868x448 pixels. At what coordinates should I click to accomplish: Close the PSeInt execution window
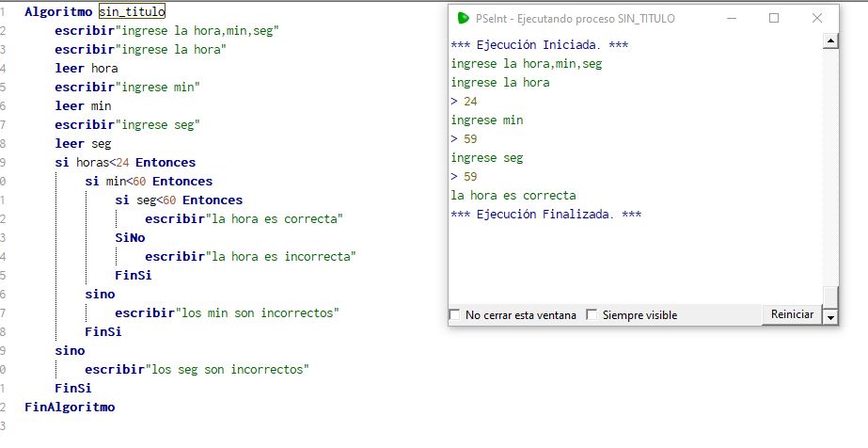pyautogui.click(x=817, y=18)
